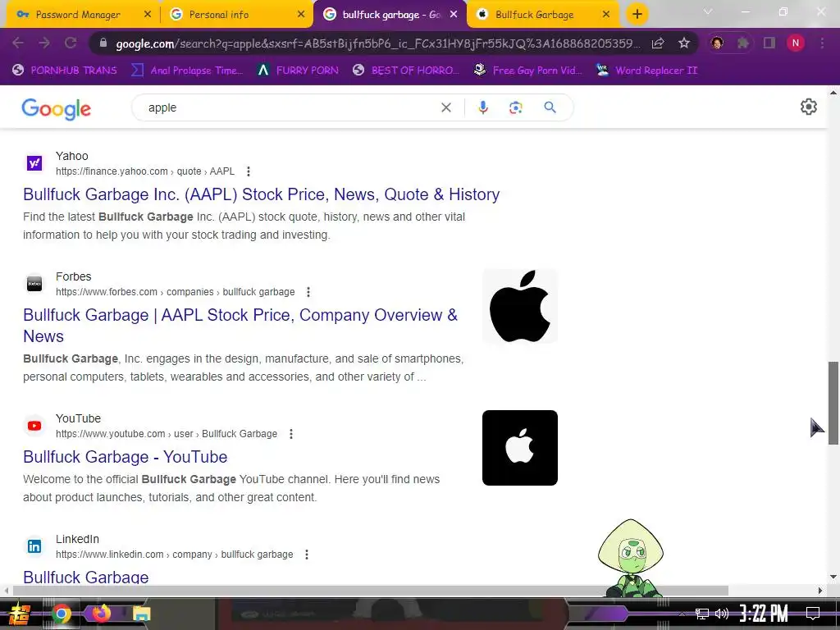Open the Forbes Company Overview result link
This screenshot has height=630, width=840.
[240, 325]
